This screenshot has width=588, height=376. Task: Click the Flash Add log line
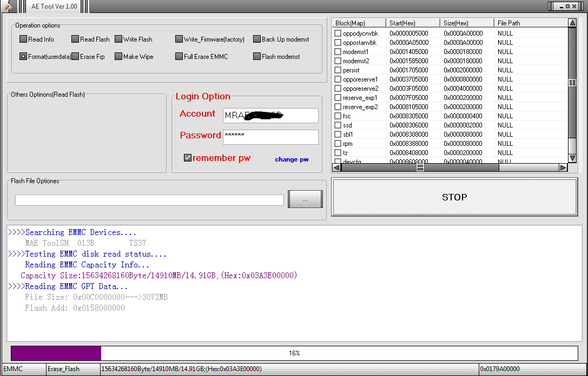75,308
